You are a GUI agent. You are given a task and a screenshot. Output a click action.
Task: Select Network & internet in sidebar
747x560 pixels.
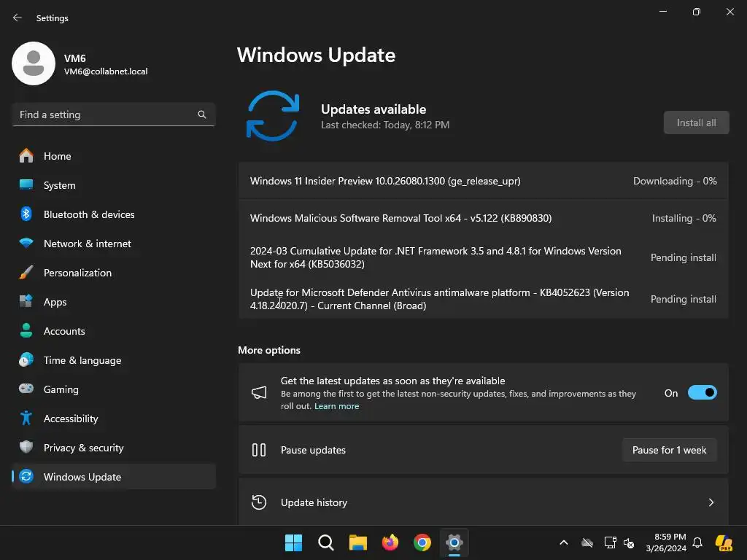pyautogui.click(x=114, y=244)
